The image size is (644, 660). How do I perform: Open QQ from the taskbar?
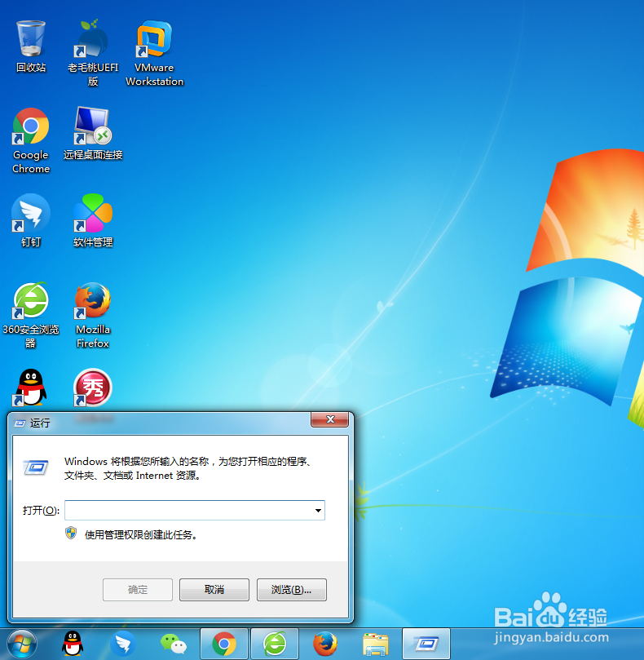click(73, 644)
